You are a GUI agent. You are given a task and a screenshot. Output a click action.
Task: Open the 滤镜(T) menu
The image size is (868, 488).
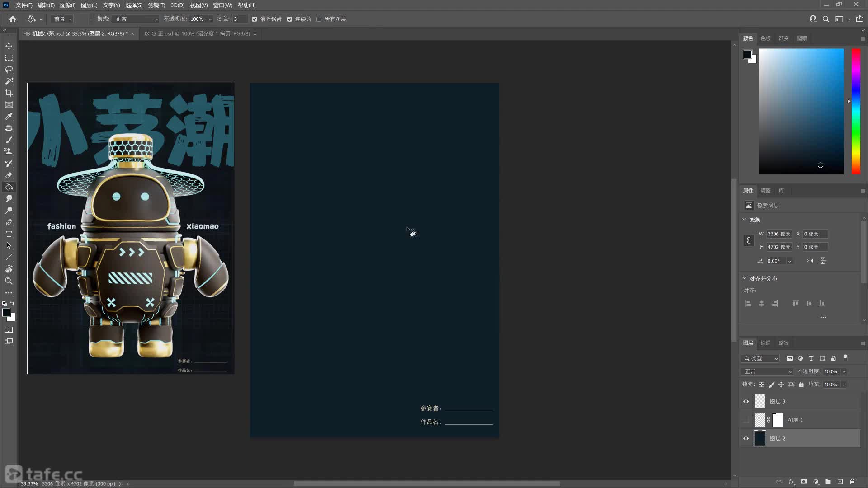tap(156, 5)
